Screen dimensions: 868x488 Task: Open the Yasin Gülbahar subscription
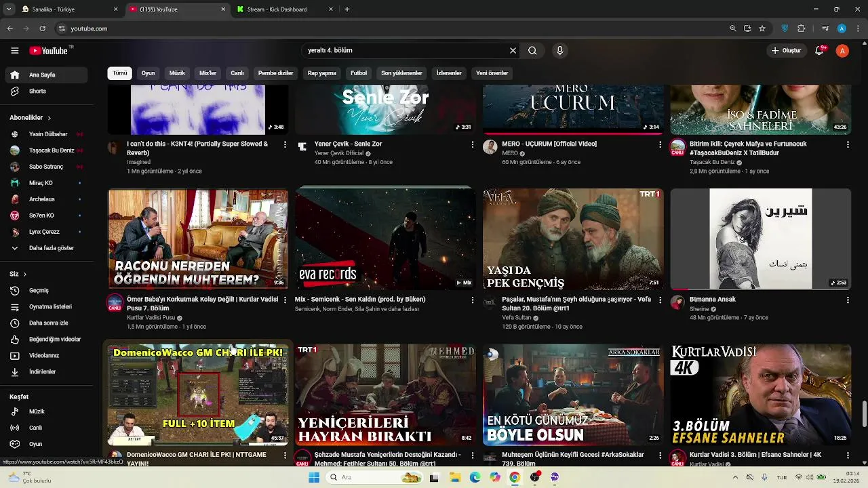[x=46, y=134]
